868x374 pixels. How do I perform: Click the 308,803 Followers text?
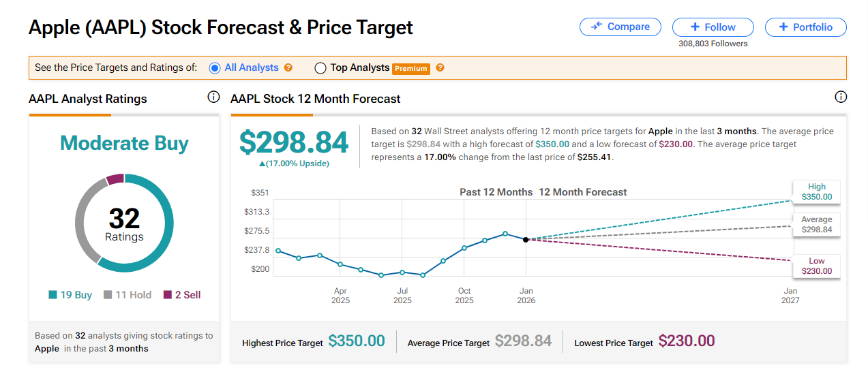tap(713, 44)
